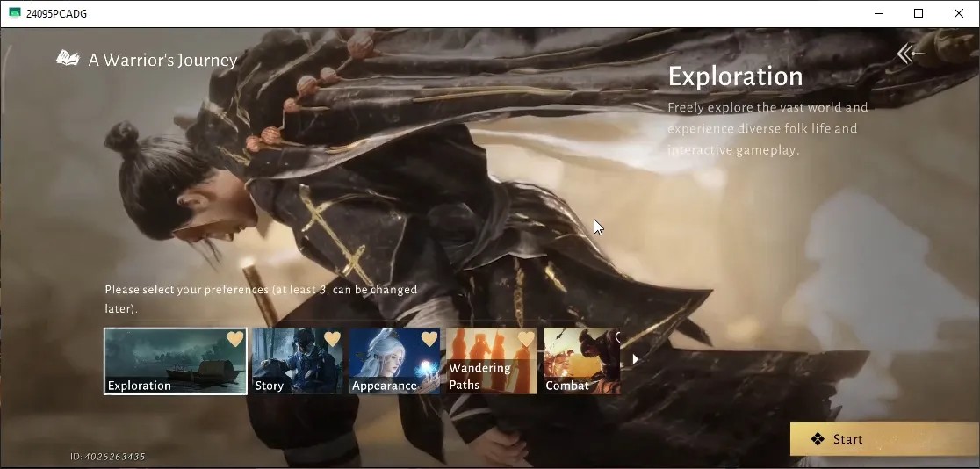Select the Story preference thumbnail
The width and height of the screenshot is (980, 469).
(x=298, y=362)
